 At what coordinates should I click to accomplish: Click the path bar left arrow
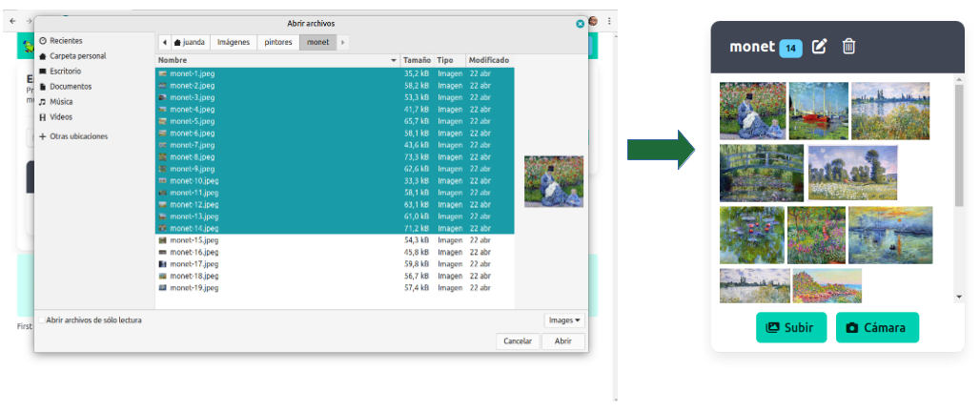pos(164,43)
